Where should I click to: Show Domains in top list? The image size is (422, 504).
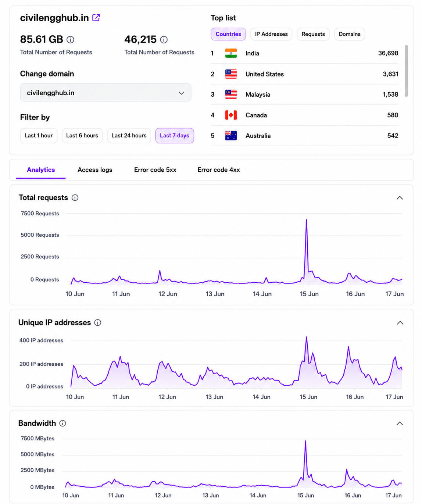(350, 34)
